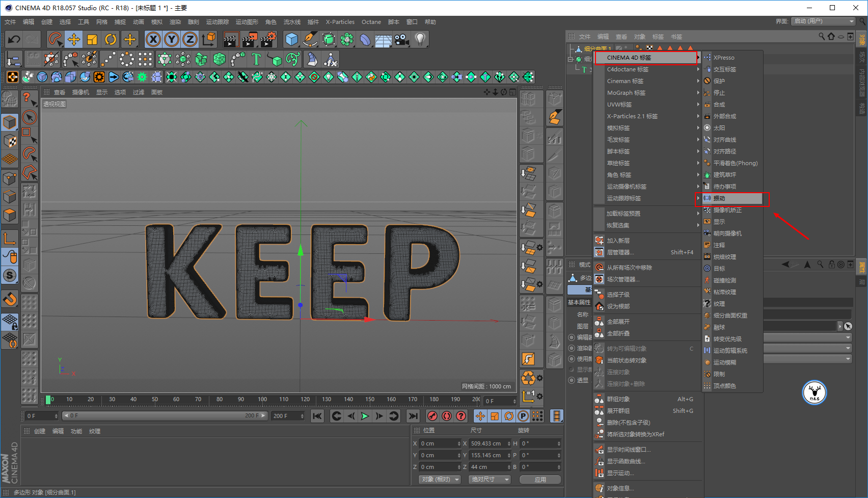Select the Rotate tool icon
This screenshot has height=498, width=868.
[111, 39]
